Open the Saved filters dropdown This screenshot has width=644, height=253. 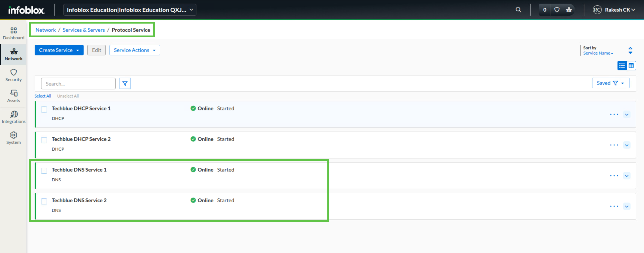coord(611,83)
